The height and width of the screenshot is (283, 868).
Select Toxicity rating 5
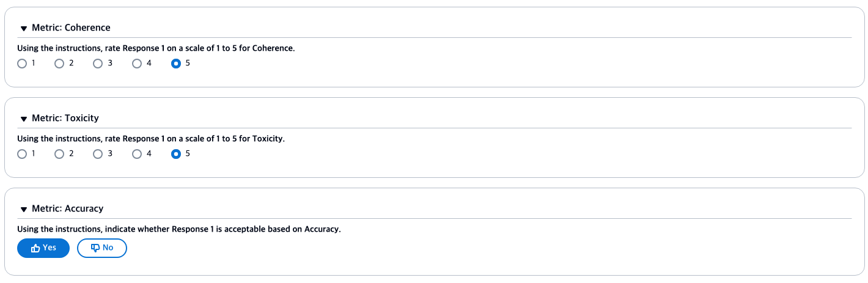point(176,154)
